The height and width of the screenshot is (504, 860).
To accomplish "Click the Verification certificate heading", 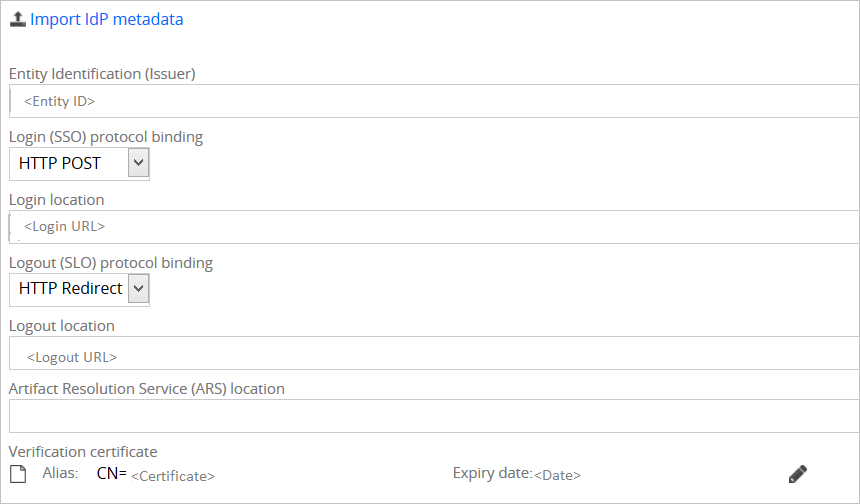I will click(x=83, y=451).
